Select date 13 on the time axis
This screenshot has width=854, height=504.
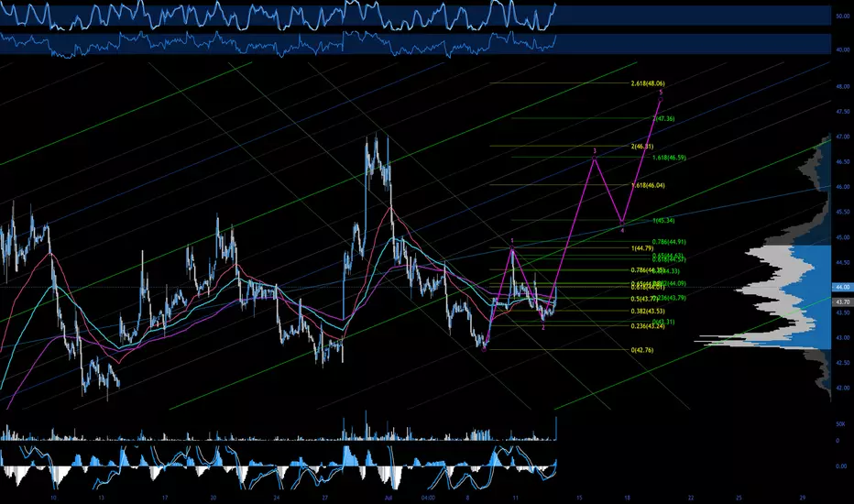pos(102,498)
